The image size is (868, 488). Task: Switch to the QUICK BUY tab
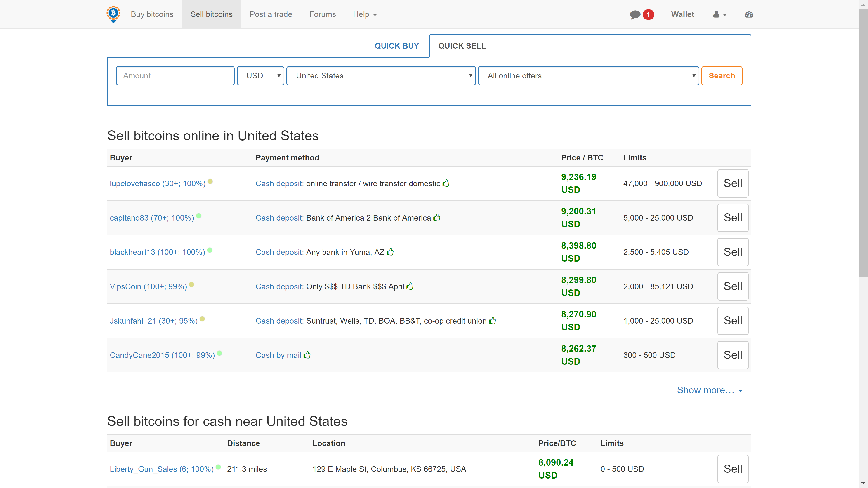click(x=397, y=46)
